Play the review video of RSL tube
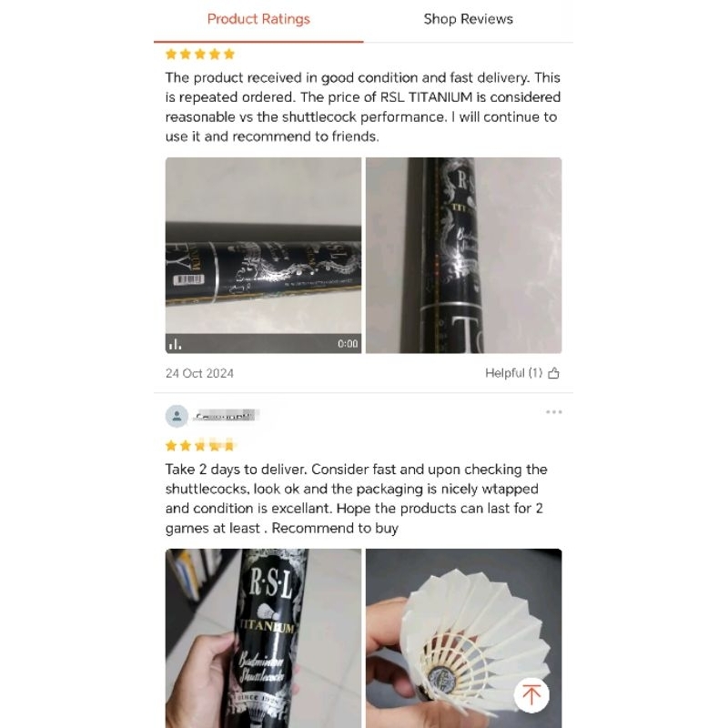728x728 pixels. [263, 256]
